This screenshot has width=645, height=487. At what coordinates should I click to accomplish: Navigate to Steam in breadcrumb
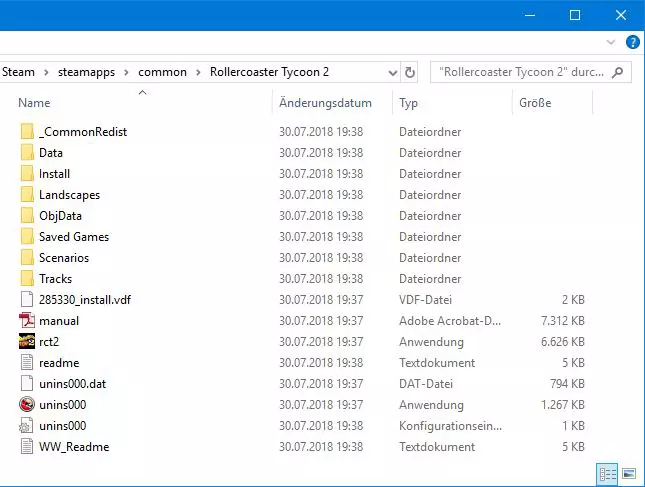pos(18,72)
